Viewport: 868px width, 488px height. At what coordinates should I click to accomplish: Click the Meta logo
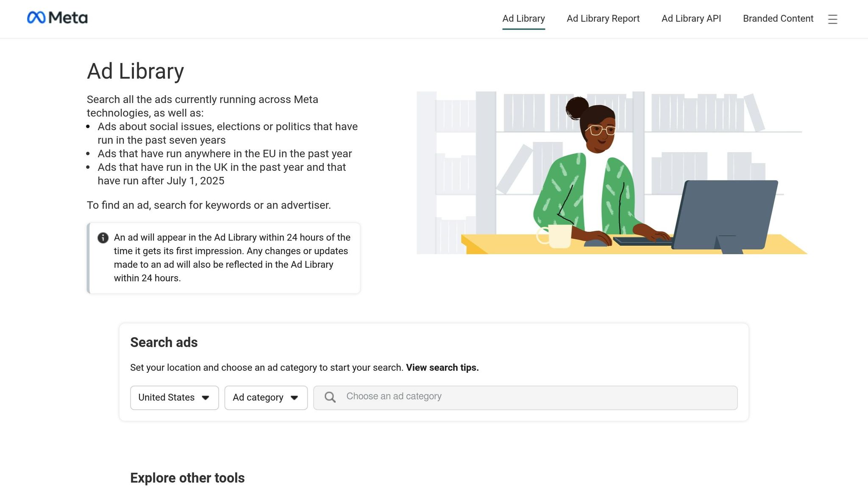pyautogui.click(x=57, y=18)
